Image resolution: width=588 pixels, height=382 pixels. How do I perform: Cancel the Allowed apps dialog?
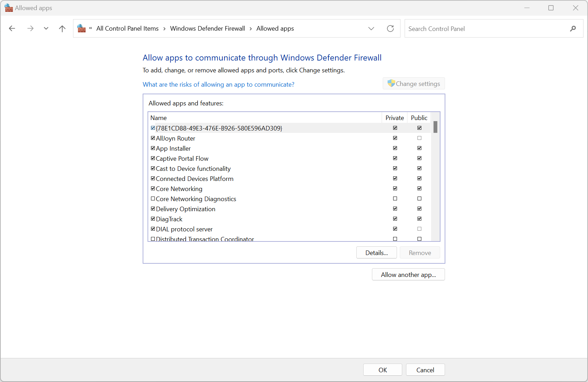point(425,370)
